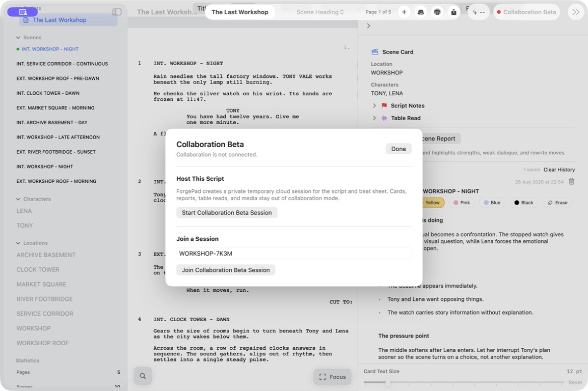Click the tray icon next to plus

pos(420,12)
